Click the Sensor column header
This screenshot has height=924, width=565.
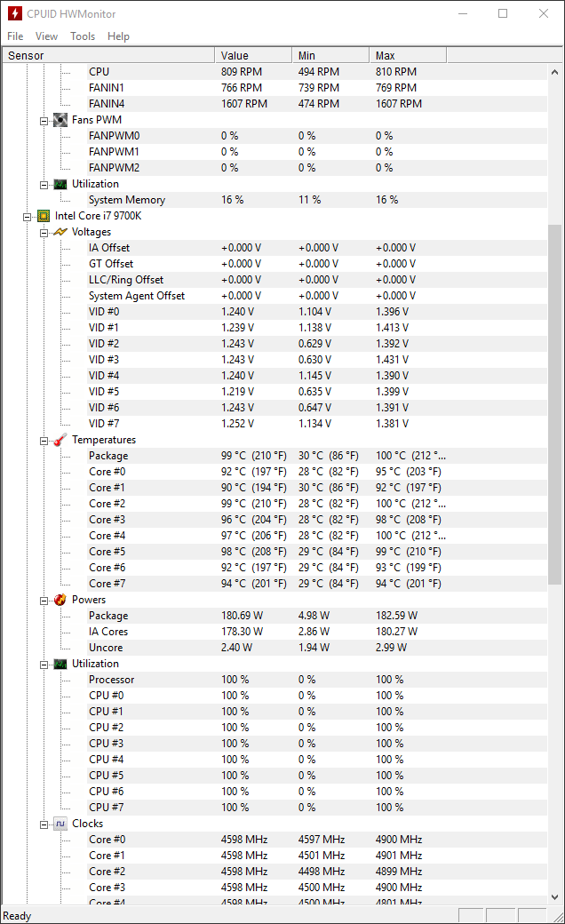[x=108, y=55]
